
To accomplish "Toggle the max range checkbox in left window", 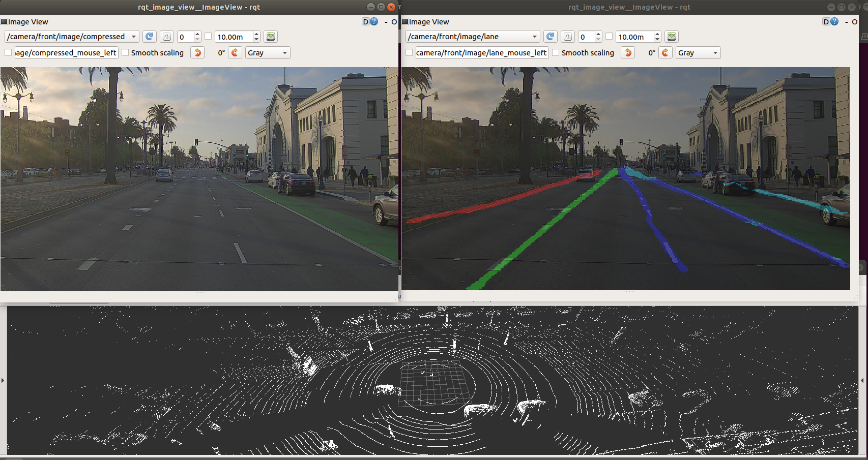I will click(208, 37).
